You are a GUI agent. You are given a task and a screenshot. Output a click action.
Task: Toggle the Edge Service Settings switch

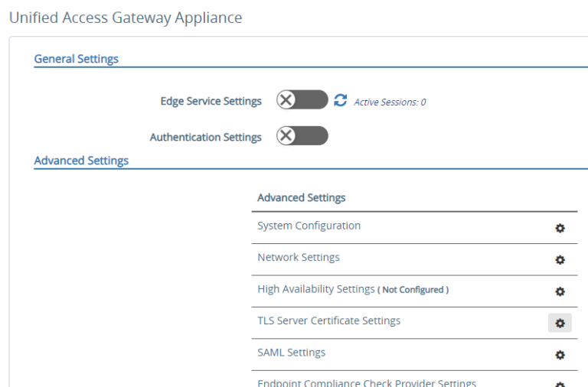(x=302, y=100)
